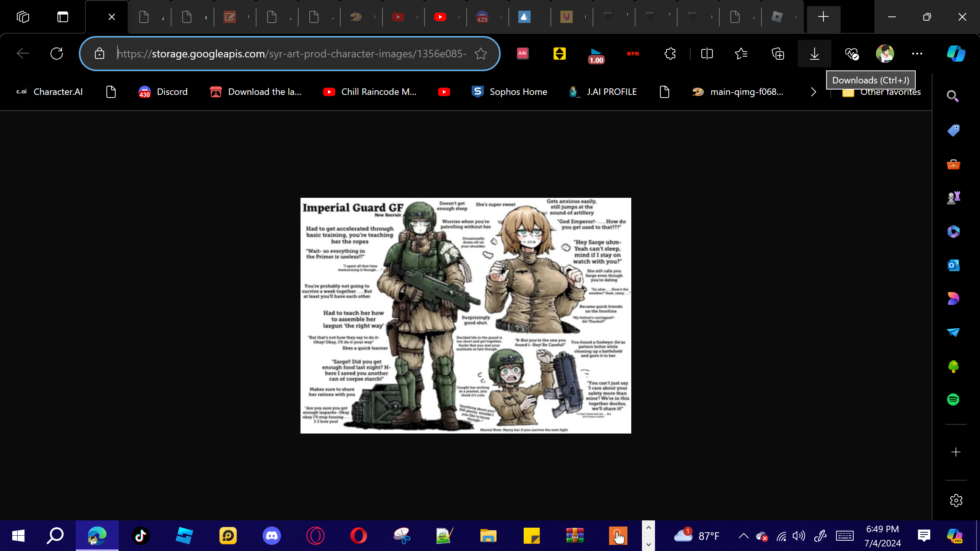Add this page to favorites star
Viewport: 980px width, 551px height.
[x=481, y=54]
